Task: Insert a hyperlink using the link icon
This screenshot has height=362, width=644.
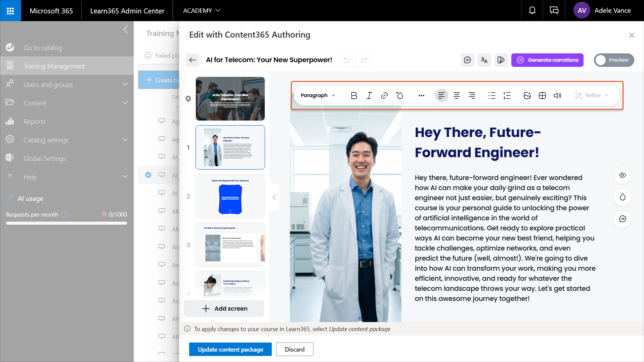Action: (x=384, y=96)
